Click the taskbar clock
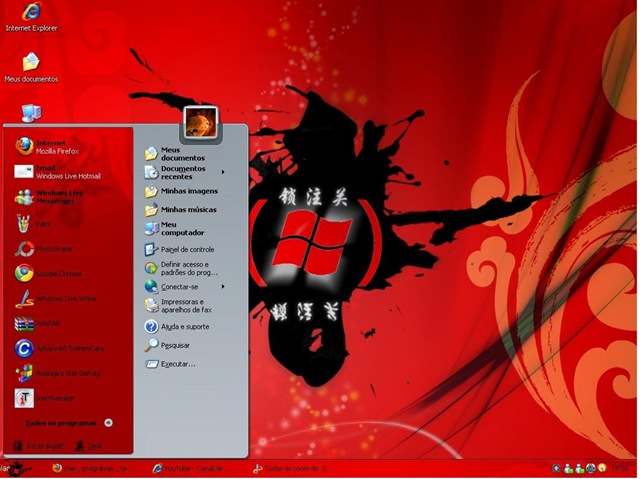 tap(620, 469)
